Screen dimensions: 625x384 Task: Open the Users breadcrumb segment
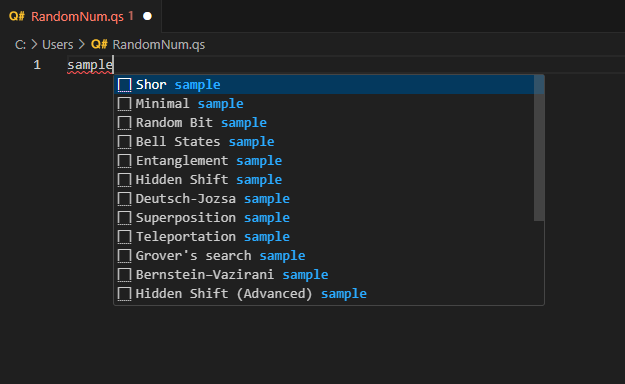pos(58,45)
